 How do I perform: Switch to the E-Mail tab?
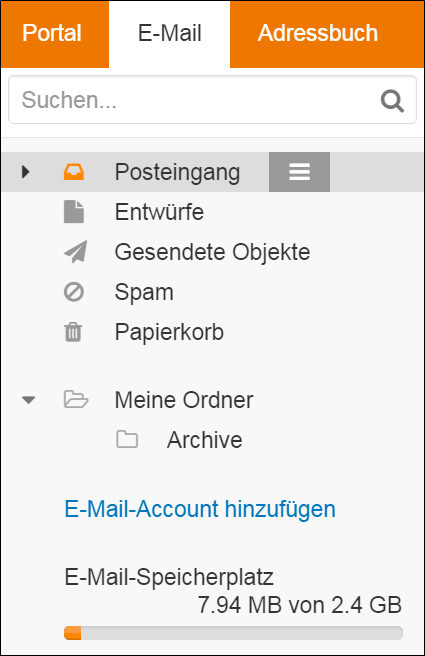click(x=169, y=33)
